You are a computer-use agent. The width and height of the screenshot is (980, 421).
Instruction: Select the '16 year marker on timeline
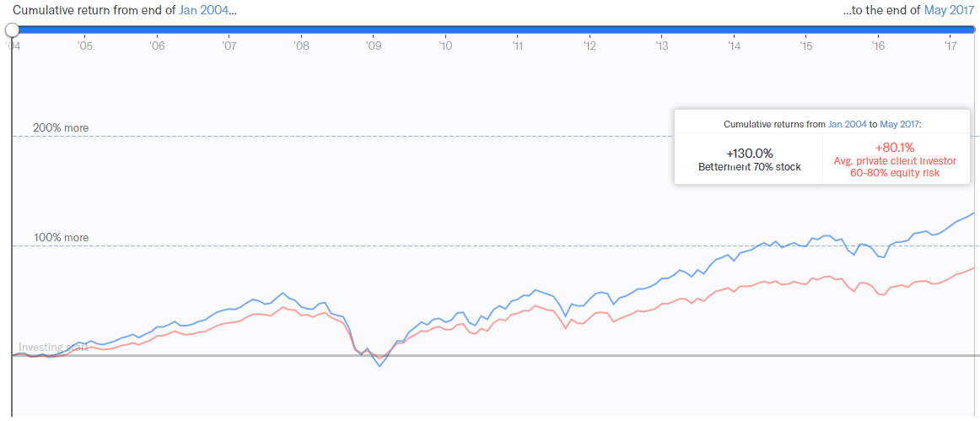tap(878, 46)
